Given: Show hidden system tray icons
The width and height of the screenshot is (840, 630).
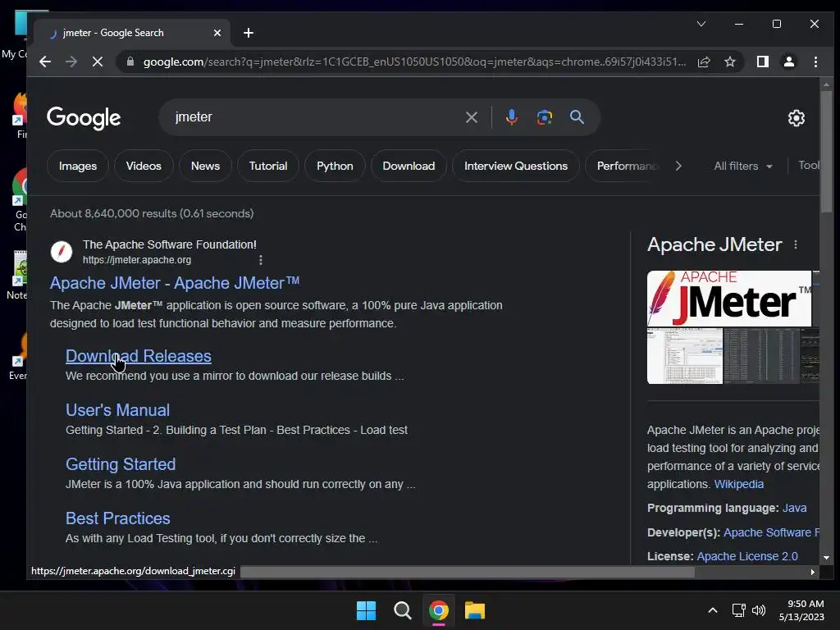Looking at the screenshot, I should click(x=713, y=610).
